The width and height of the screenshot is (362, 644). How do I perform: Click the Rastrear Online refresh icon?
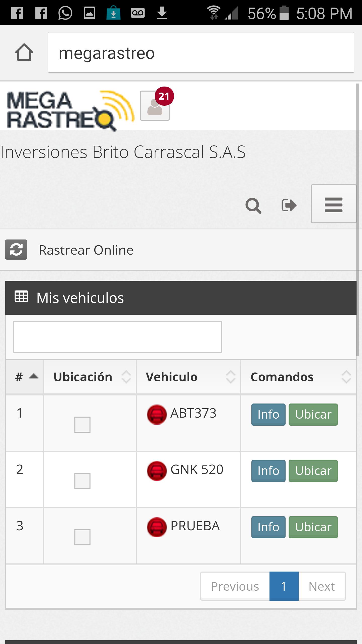tap(16, 250)
